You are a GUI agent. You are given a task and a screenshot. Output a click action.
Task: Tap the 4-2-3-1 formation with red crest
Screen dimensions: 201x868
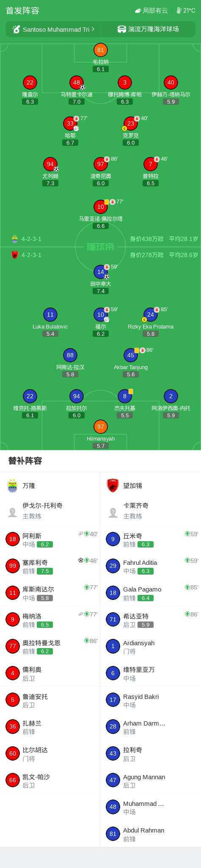(x=26, y=255)
